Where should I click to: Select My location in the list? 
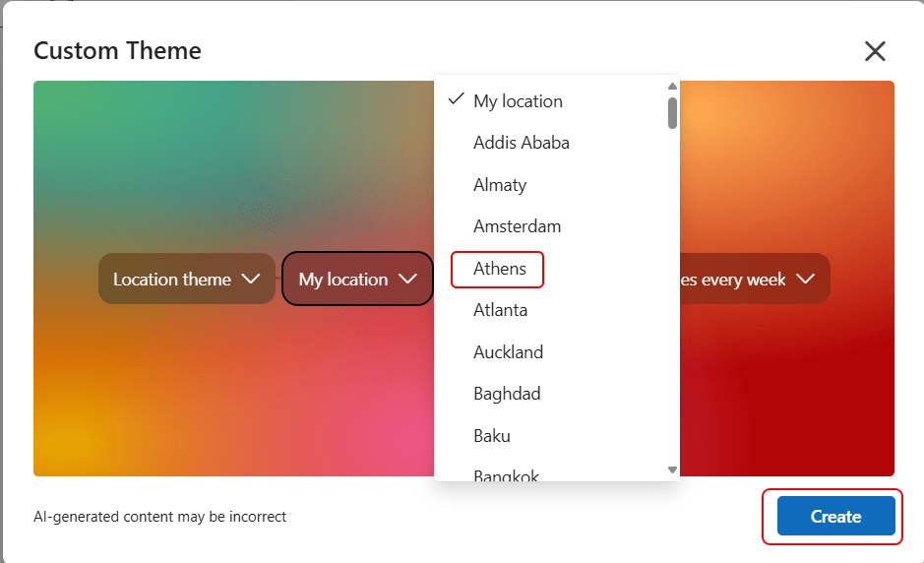click(x=518, y=101)
